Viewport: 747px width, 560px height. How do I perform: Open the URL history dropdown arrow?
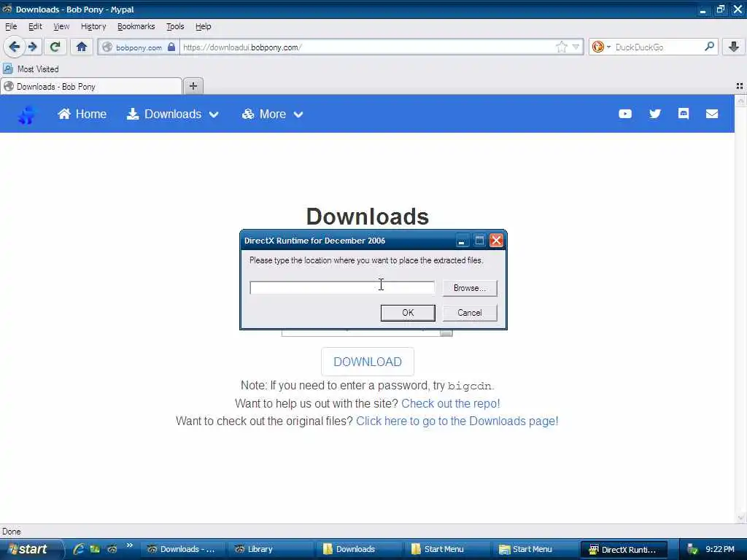pyautogui.click(x=576, y=47)
